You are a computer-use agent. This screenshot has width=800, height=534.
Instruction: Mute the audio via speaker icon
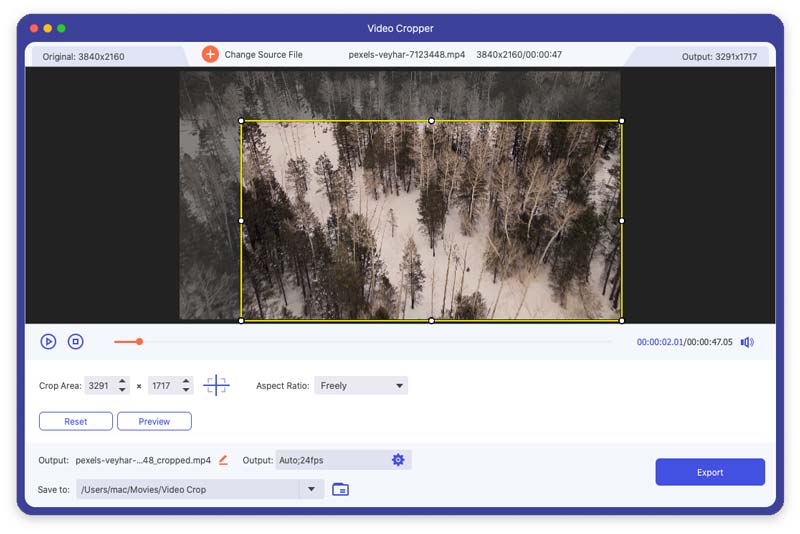tap(747, 342)
